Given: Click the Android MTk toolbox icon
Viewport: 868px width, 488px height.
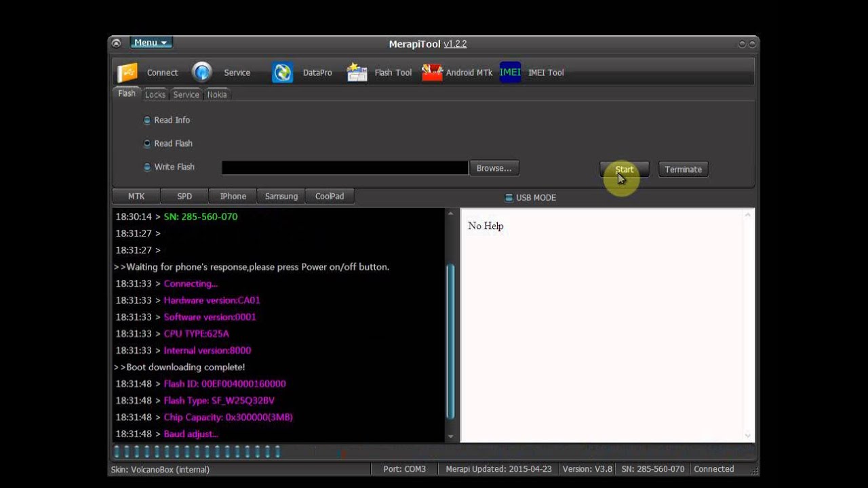Looking at the screenshot, I should coord(432,73).
